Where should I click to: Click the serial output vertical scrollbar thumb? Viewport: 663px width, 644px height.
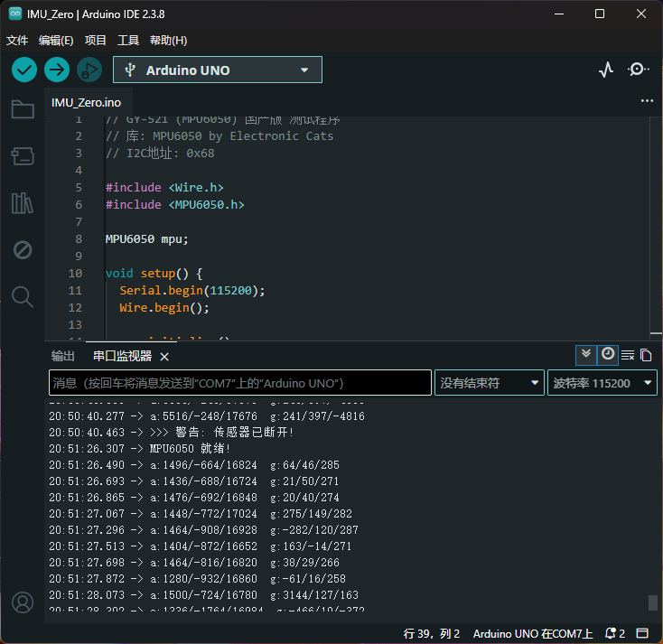point(652,602)
